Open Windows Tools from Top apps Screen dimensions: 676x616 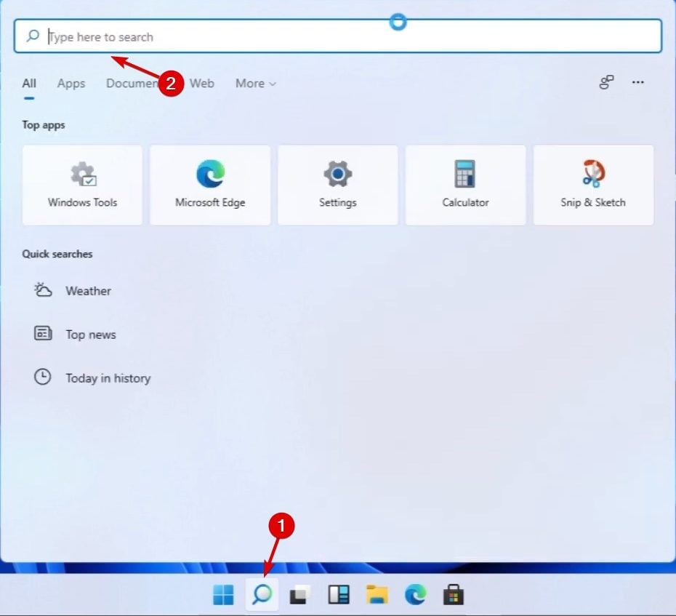coord(81,184)
